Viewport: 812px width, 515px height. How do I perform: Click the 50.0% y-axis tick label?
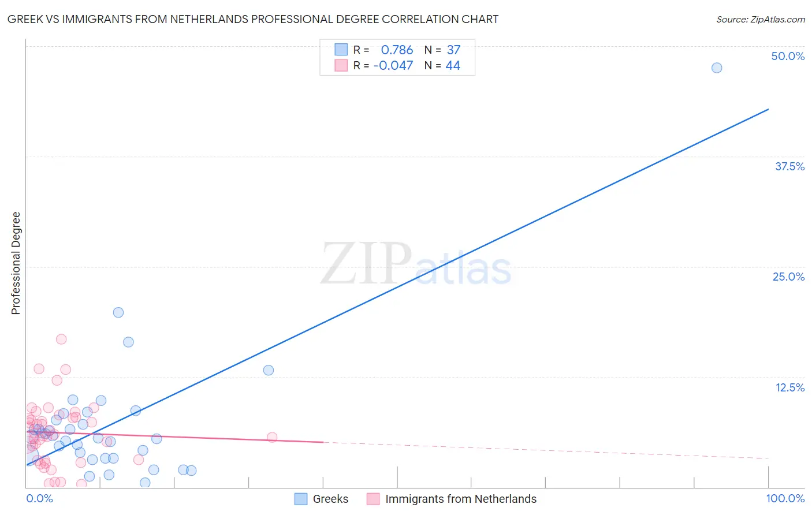point(788,56)
